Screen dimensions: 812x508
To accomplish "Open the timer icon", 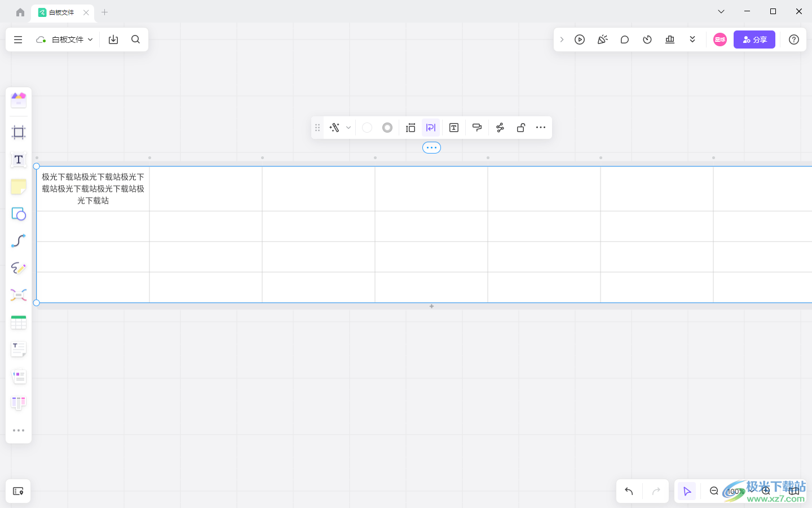I will [647, 40].
